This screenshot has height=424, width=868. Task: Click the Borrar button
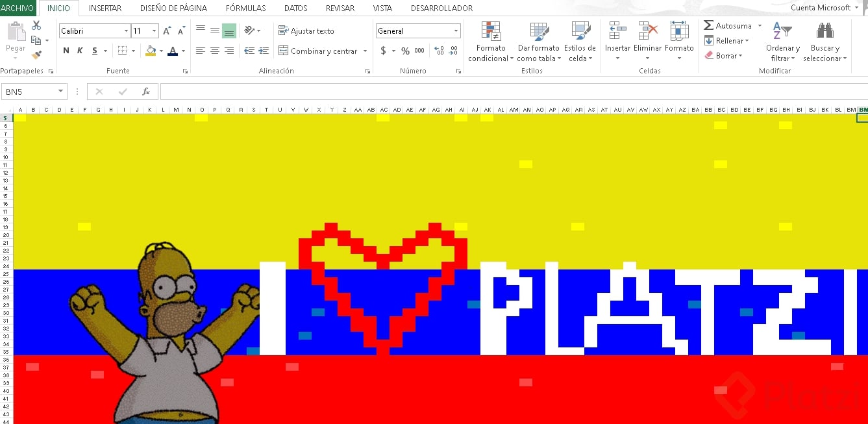coord(722,56)
